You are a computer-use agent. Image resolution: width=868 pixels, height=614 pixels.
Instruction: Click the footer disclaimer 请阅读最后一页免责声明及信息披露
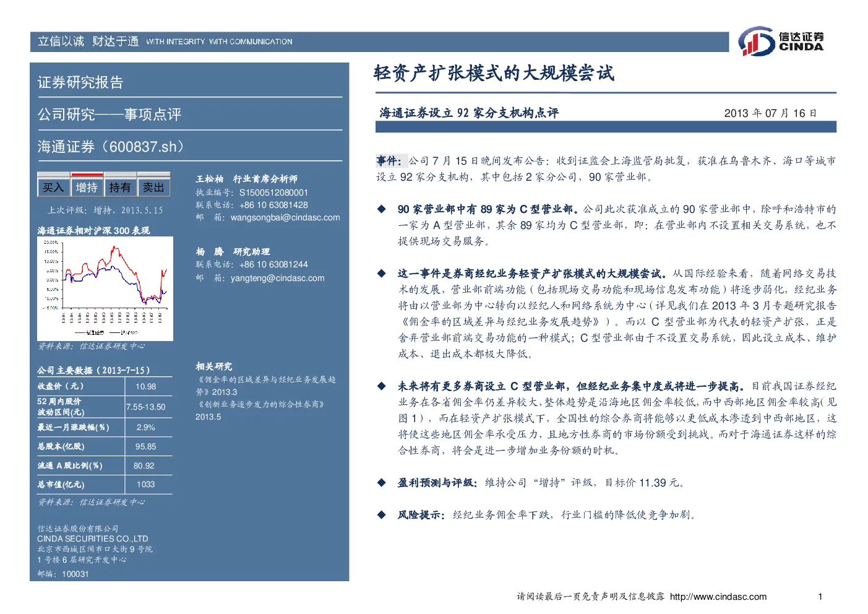coord(591,597)
